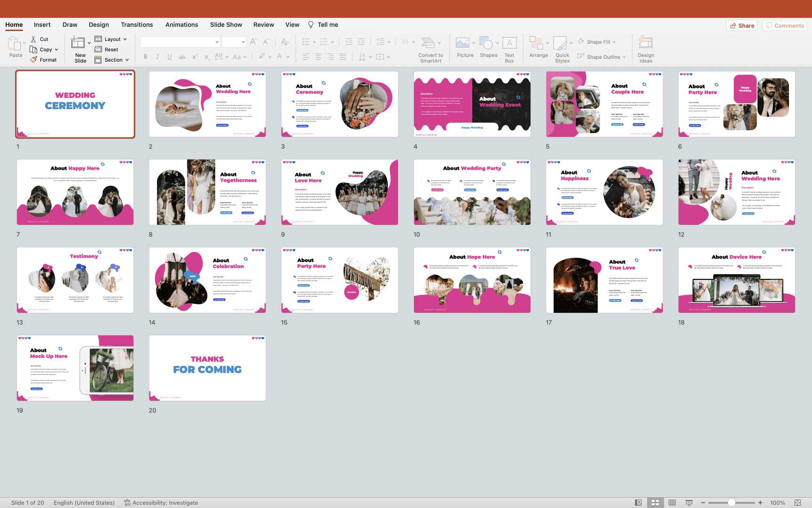Insert a New Slide
Screen dimensions: 812x508
click(78, 43)
